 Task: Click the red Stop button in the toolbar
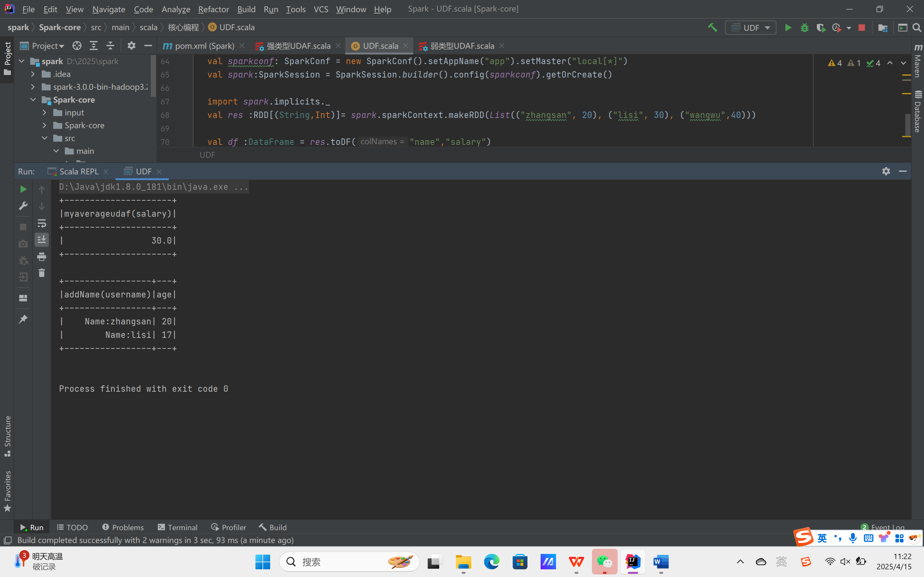861,28
